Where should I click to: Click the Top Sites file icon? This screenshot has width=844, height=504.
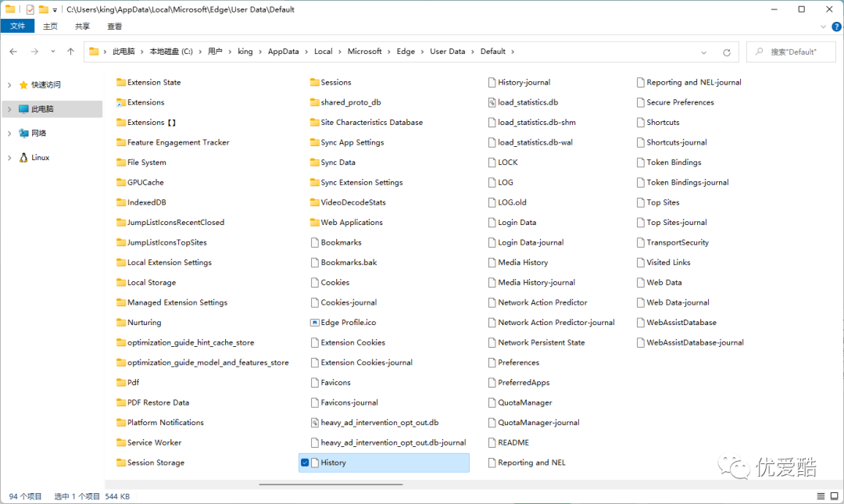[641, 202]
